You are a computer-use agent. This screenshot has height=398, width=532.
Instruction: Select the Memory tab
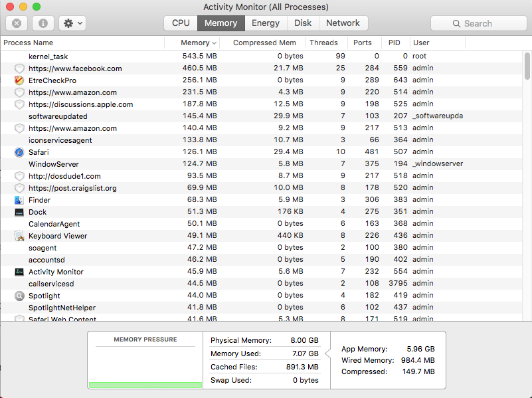pyautogui.click(x=221, y=23)
